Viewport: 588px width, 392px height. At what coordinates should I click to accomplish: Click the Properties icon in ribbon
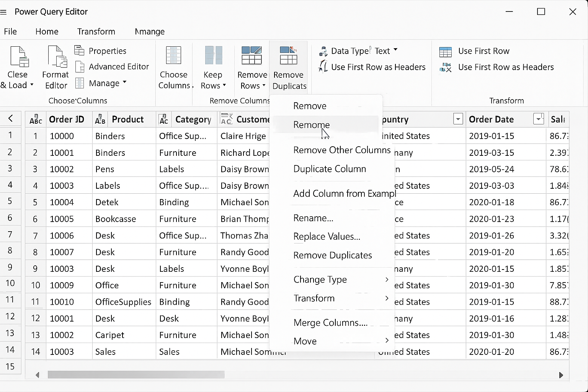pos(79,50)
